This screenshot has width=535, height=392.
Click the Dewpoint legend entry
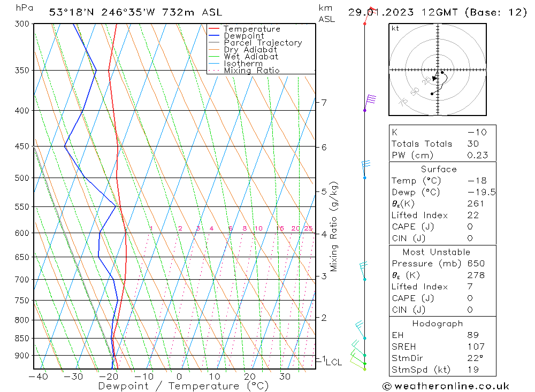pyautogui.click(x=244, y=36)
